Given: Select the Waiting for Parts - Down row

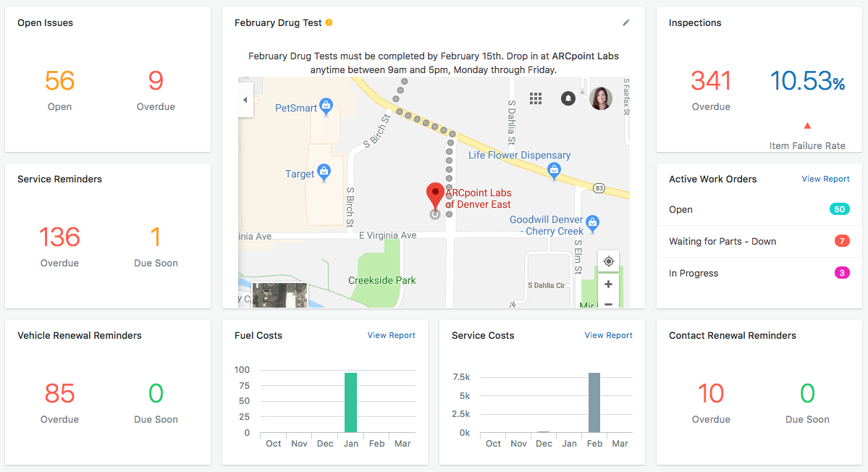Looking at the screenshot, I should 722,241.
